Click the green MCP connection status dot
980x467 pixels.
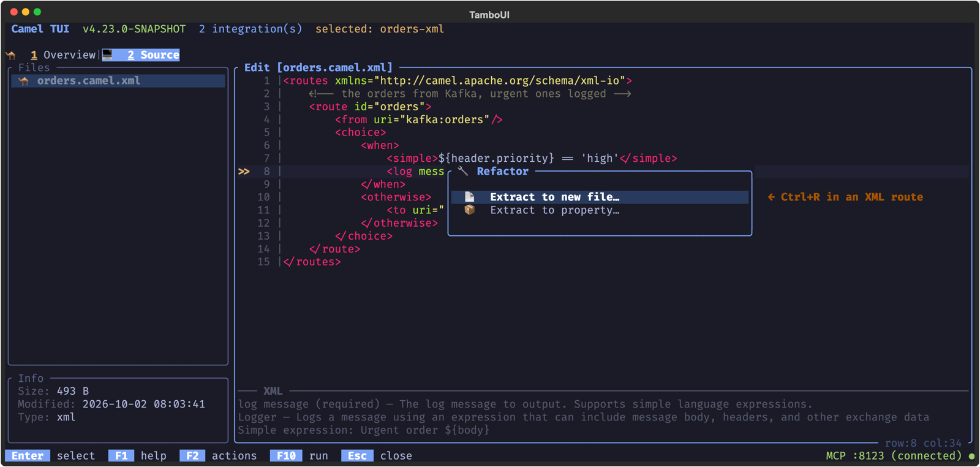coord(971,456)
